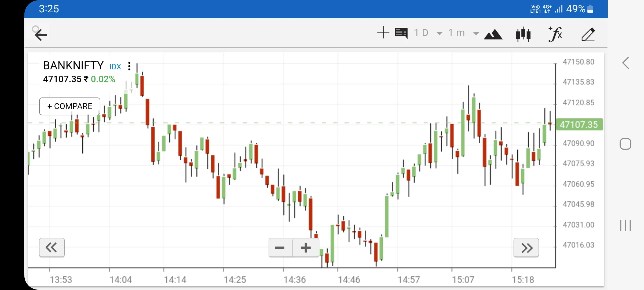Select BANKNIFTY from symbol menu
Viewport: 644px width, 290px height.
click(73, 65)
